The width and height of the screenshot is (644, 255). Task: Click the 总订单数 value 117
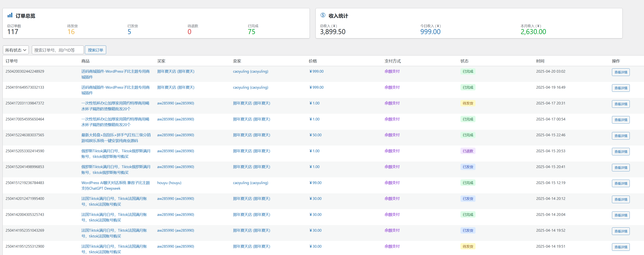[x=13, y=32]
